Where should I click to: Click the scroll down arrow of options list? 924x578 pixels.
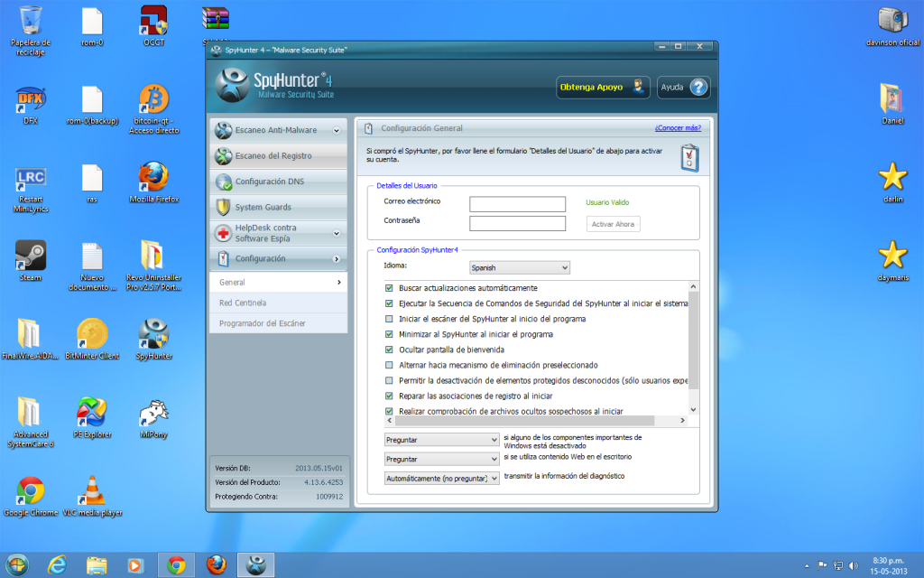pos(693,410)
